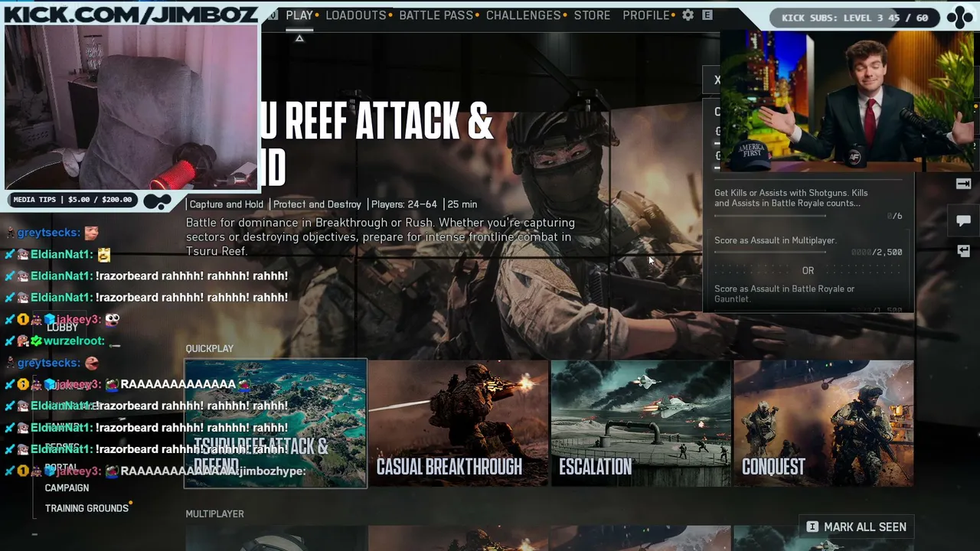
Task: Open the Store tab
Action: (593, 15)
